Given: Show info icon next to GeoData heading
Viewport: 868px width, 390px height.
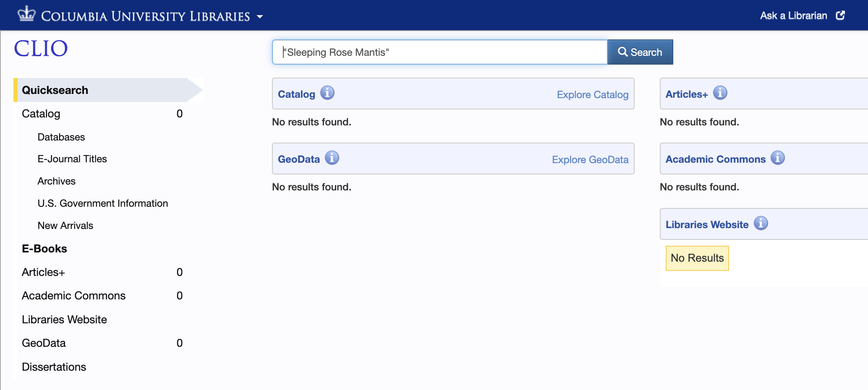Looking at the screenshot, I should [x=332, y=158].
